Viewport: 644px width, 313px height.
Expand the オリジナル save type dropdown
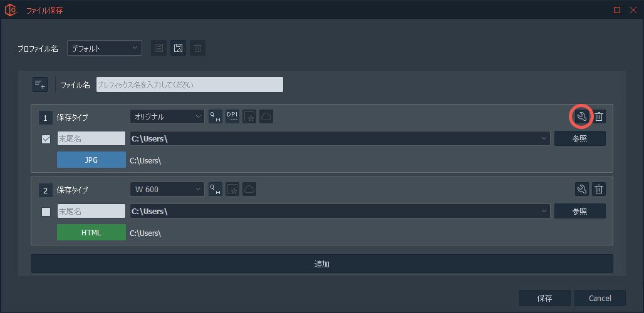[167, 116]
